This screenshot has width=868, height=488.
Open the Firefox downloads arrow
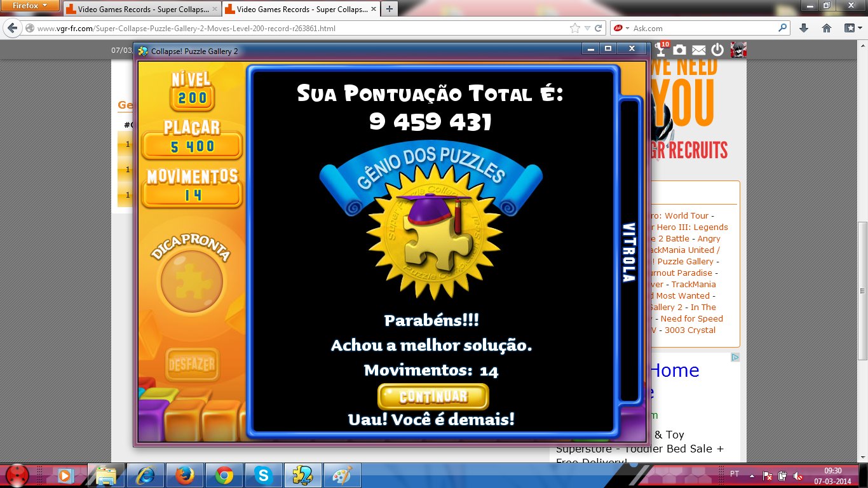click(804, 28)
